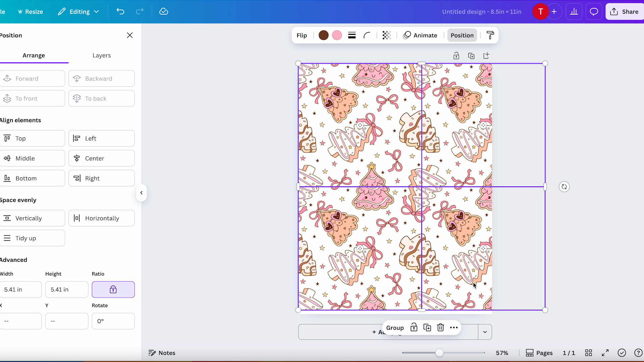The image size is (644, 362).
Task: Expand the add-page chevron dropdown
Action: click(x=485, y=332)
